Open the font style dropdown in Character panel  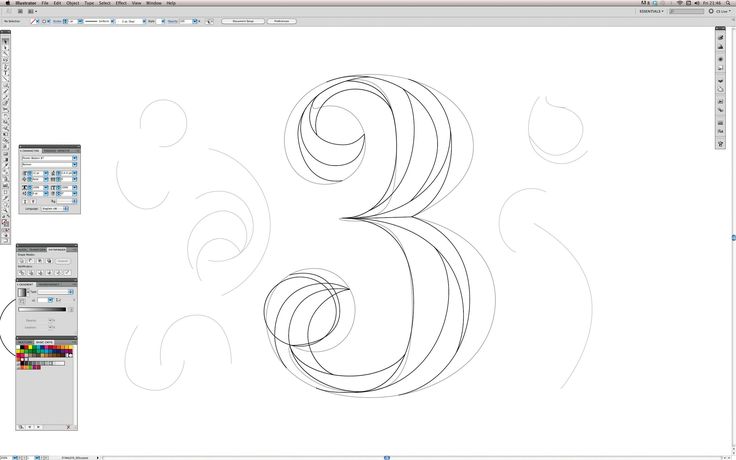[x=75, y=164]
